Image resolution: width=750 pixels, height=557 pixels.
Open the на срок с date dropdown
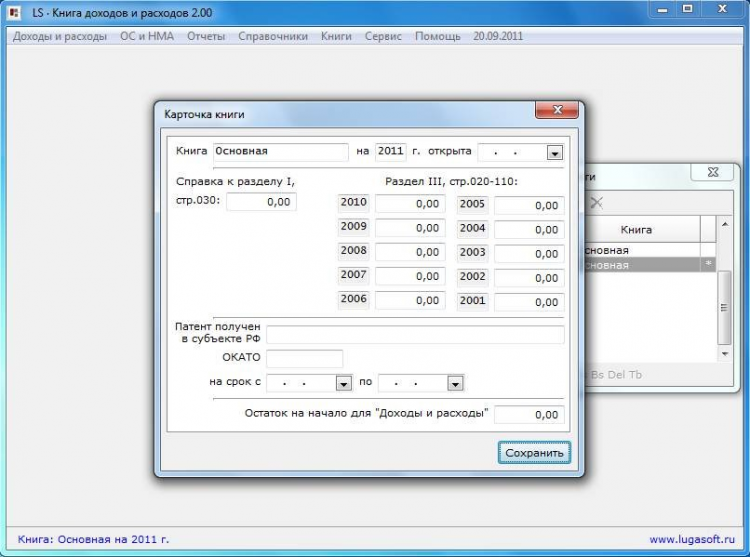tap(343, 383)
